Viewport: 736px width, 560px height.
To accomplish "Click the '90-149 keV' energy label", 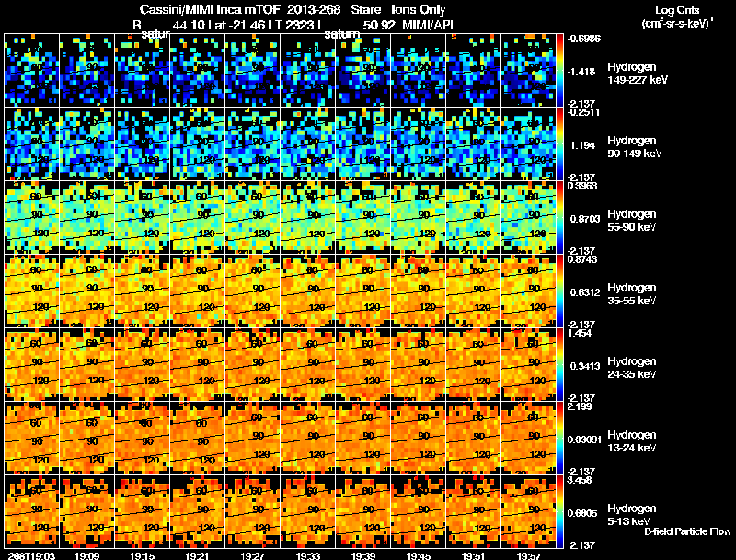I will pyautogui.click(x=635, y=154).
